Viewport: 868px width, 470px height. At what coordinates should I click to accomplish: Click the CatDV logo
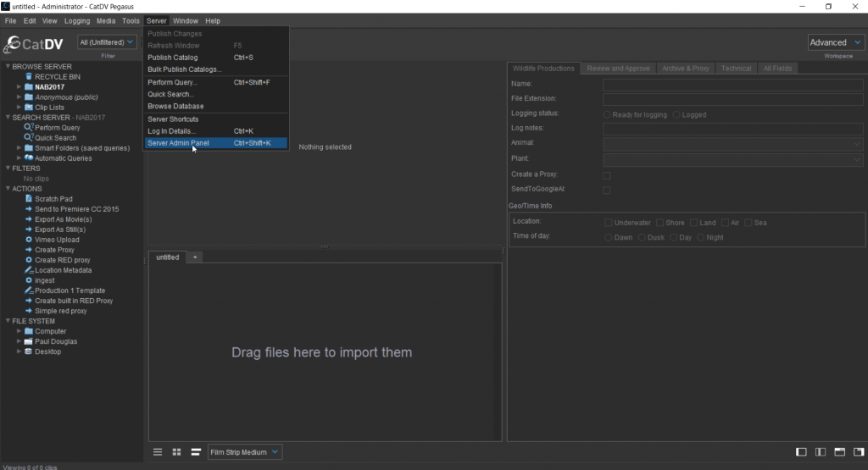[33, 44]
